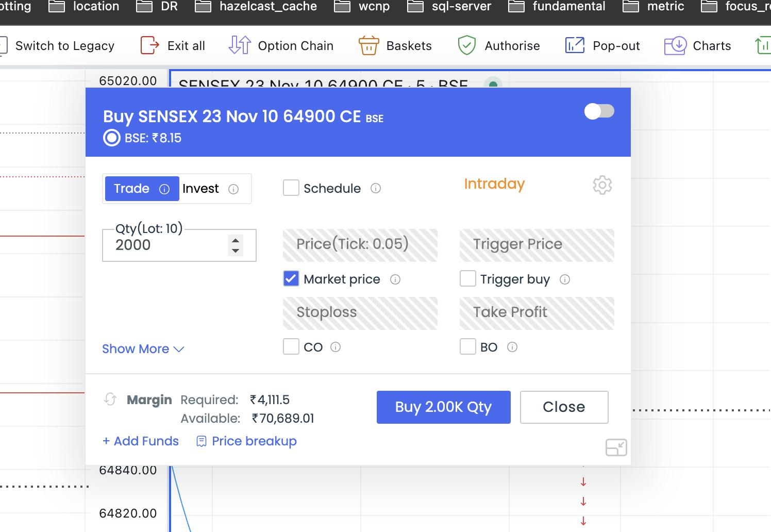Expand Show More options

click(x=143, y=349)
